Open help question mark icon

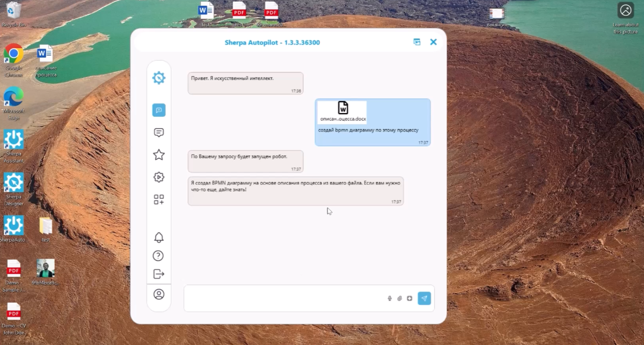(158, 256)
